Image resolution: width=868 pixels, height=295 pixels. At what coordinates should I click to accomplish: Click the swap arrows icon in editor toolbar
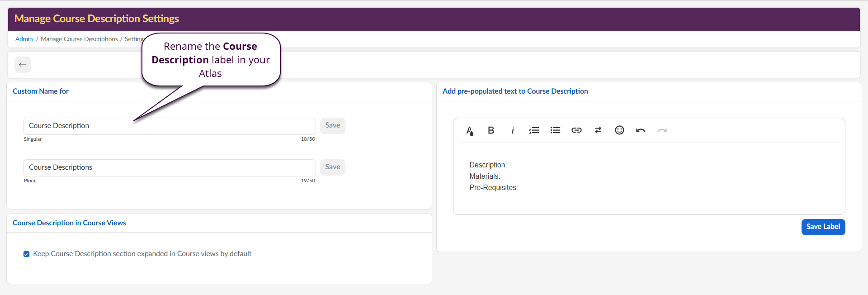coord(598,130)
